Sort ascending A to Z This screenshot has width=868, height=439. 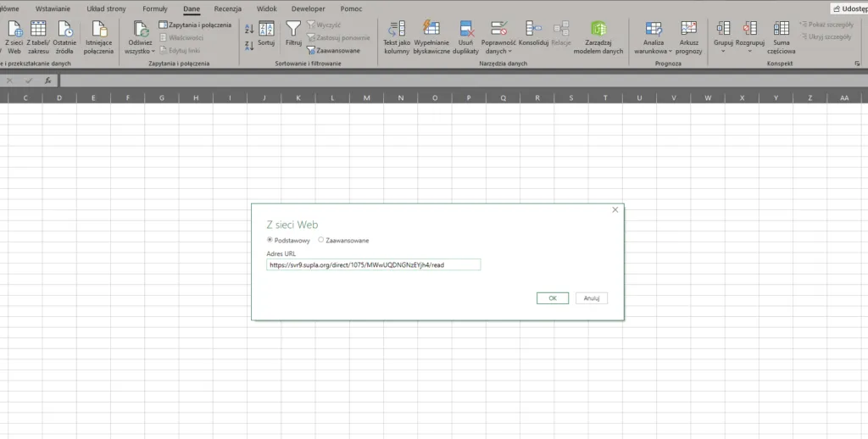coord(249,29)
